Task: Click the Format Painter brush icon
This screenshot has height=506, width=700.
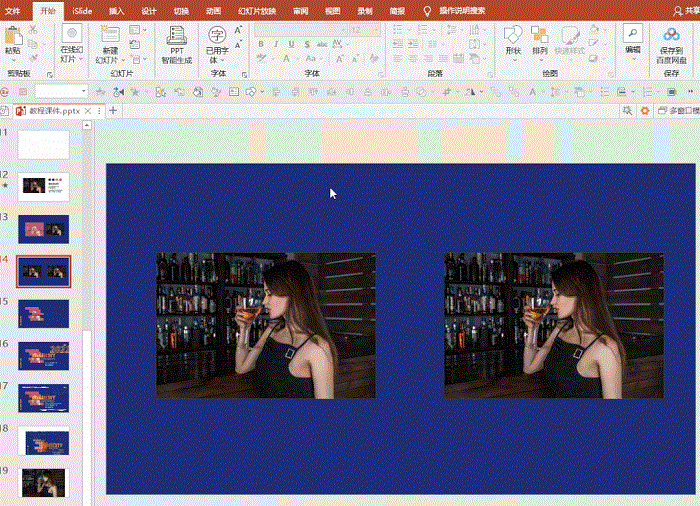Action: coord(33,58)
